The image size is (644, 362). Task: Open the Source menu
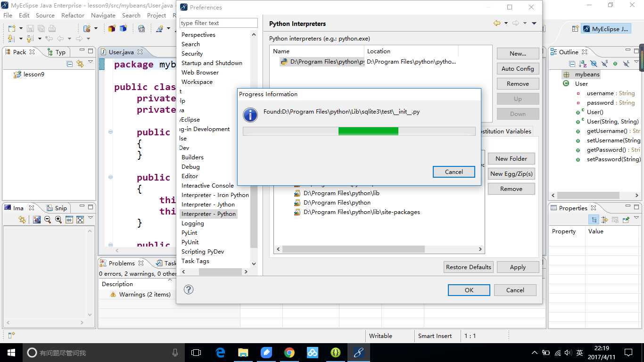(x=45, y=15)
